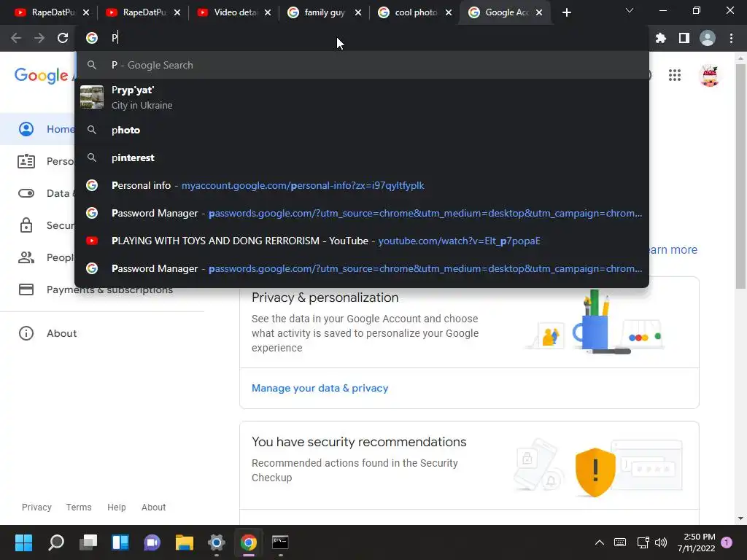
Task: Switch to first RapeDatPu YouTube tab
Action: tap(53, 12)
